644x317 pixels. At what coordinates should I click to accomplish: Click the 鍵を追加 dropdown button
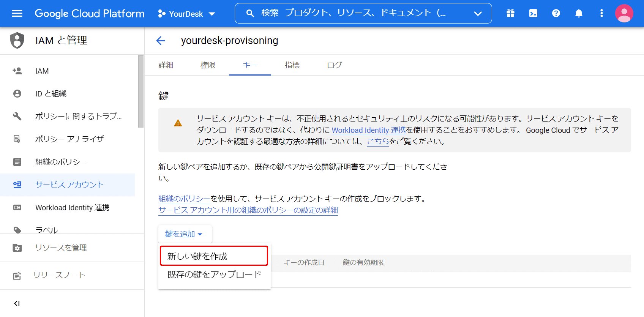pyautogui.click(x=185, y=234)
